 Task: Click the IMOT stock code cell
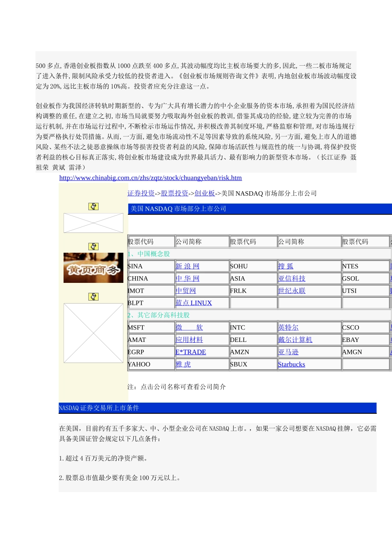tap(151, 291)
